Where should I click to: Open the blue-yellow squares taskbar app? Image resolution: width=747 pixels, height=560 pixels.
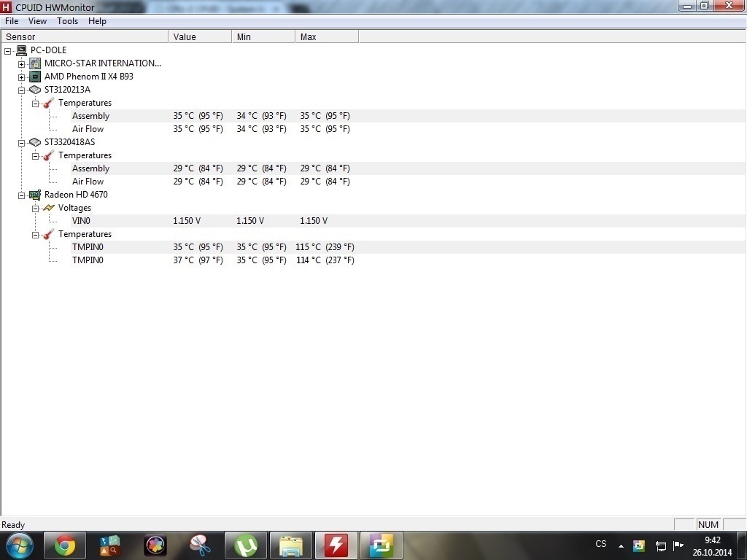[381, 545]
